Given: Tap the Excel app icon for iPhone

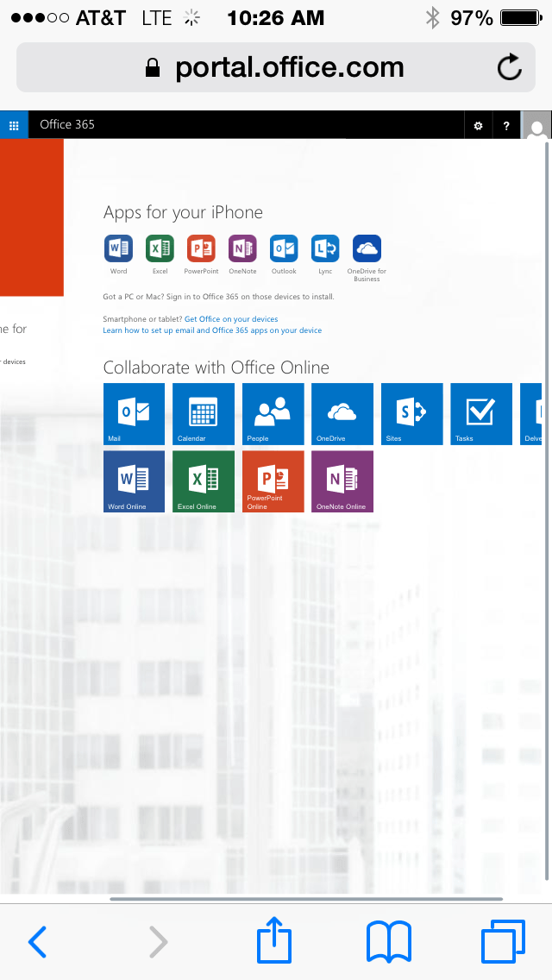Looking at the screenshot, I should (x=160, y=248).
